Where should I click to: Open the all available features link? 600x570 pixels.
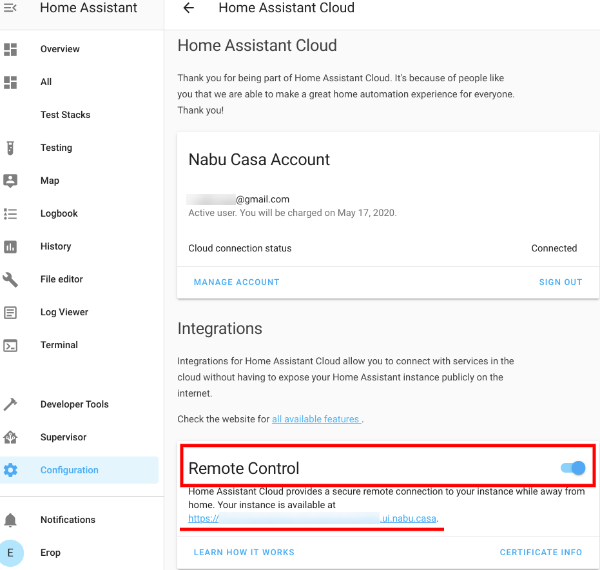[316, 419]
